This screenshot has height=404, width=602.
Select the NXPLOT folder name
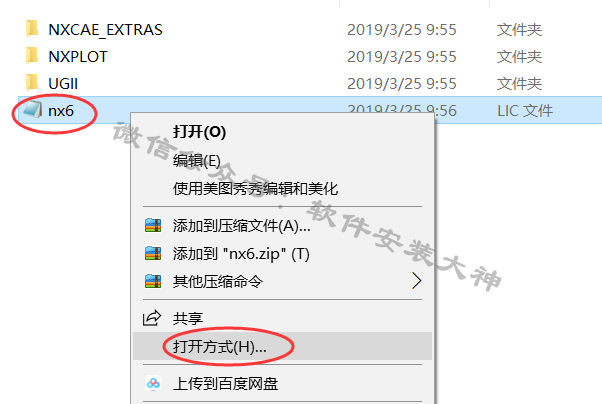(x=78, y=57)
